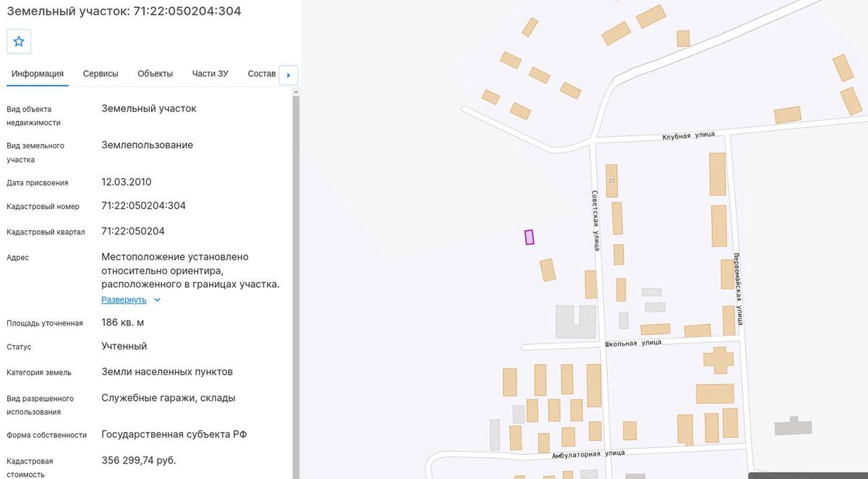Click the value Земли населенных пунктов
This screenshot has width=868, height=479.
tap(167, 372)
